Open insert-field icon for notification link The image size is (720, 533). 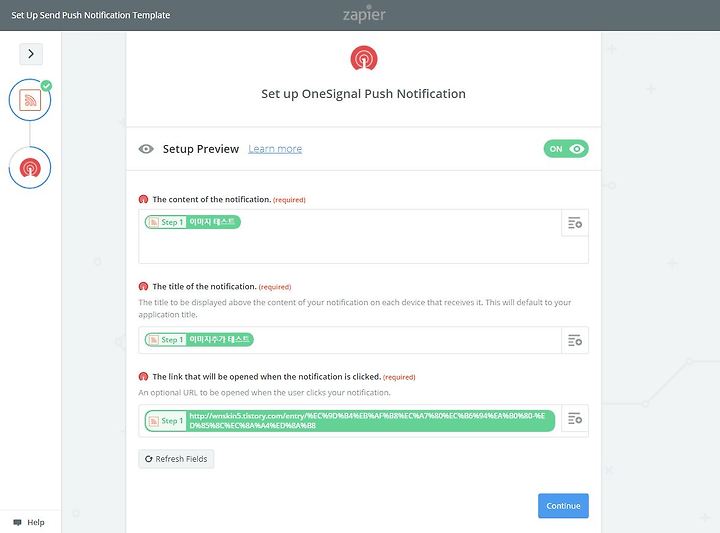(x=575, y=418)
